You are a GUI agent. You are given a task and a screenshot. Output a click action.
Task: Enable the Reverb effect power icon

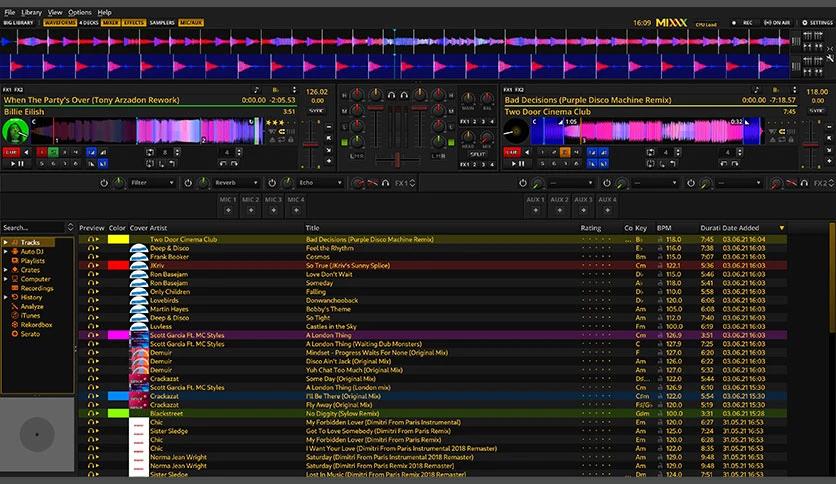click(x=188, y=183)
